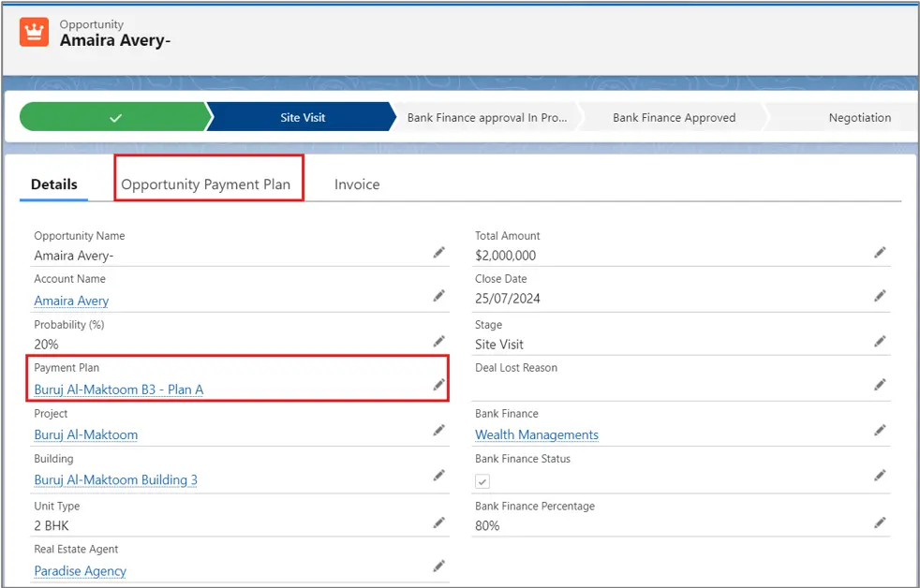Select the Bank Finance Approved stage

pyautogui.click(x=674, y=118)
